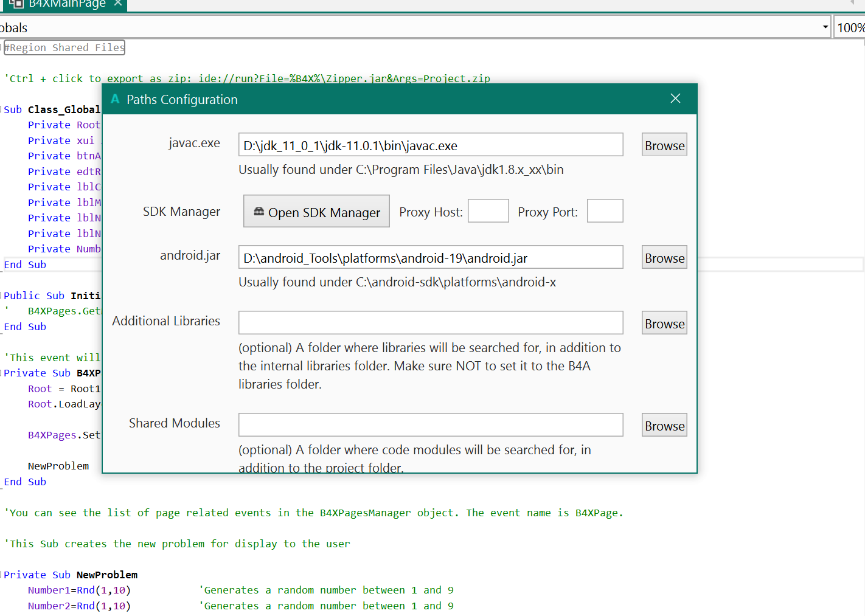Viewport: 865px width, 616px height.
Task: Click the Proxy Port input field
Action: click(605, 211)
